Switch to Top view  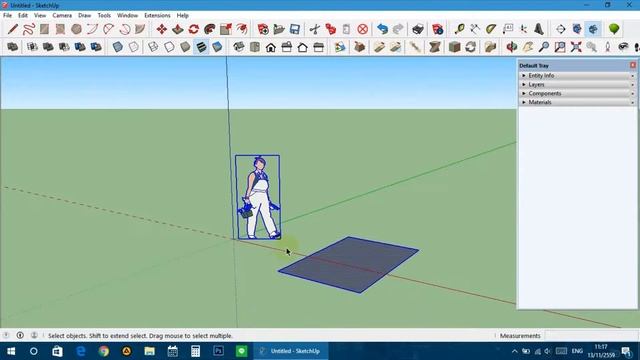pos(254,47)
